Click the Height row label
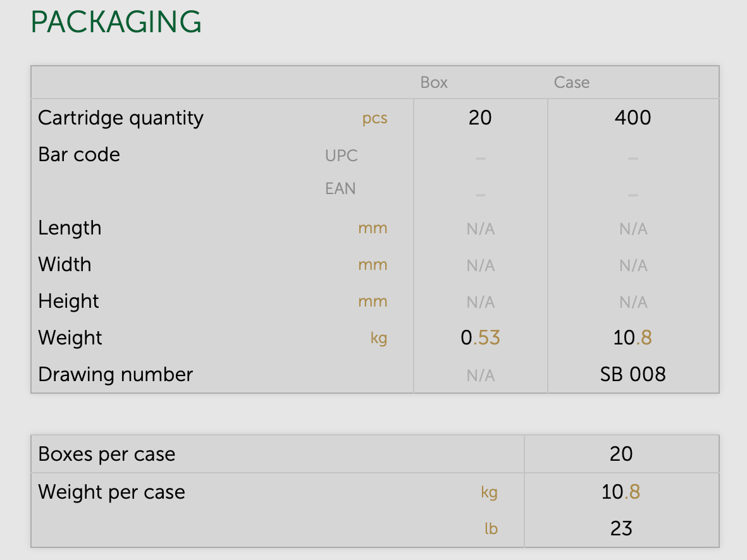Viewport: 747px width, 560px height. point(68,301)
